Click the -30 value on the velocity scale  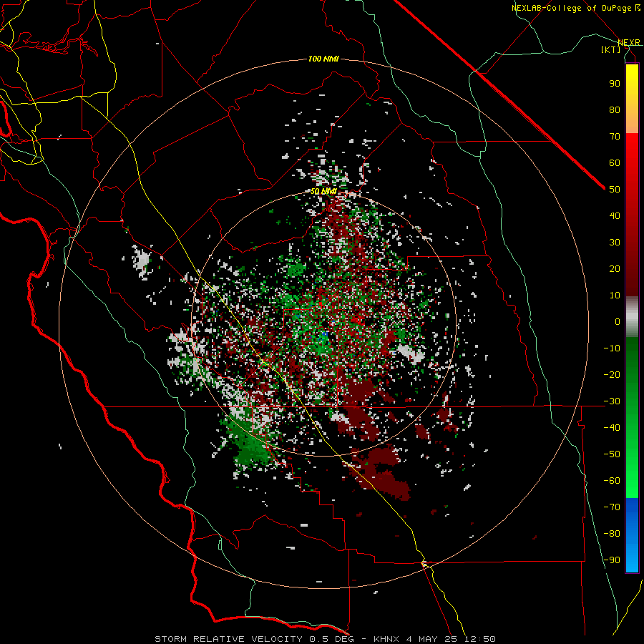[612, 401]
